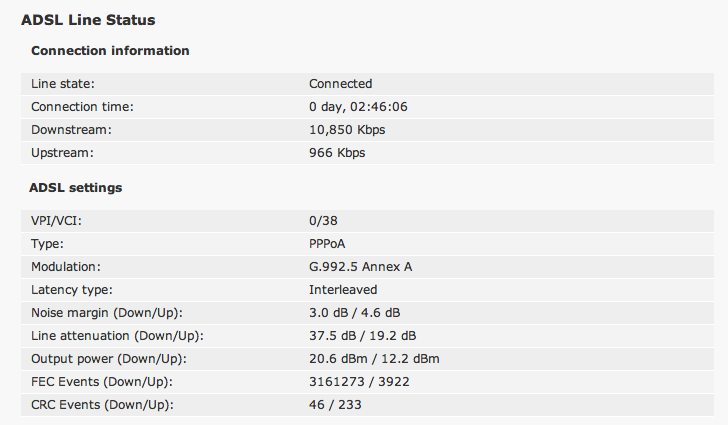Select the '37.5 dB / 19.2 dB' value
728x425 pixels.
point(363,336)
